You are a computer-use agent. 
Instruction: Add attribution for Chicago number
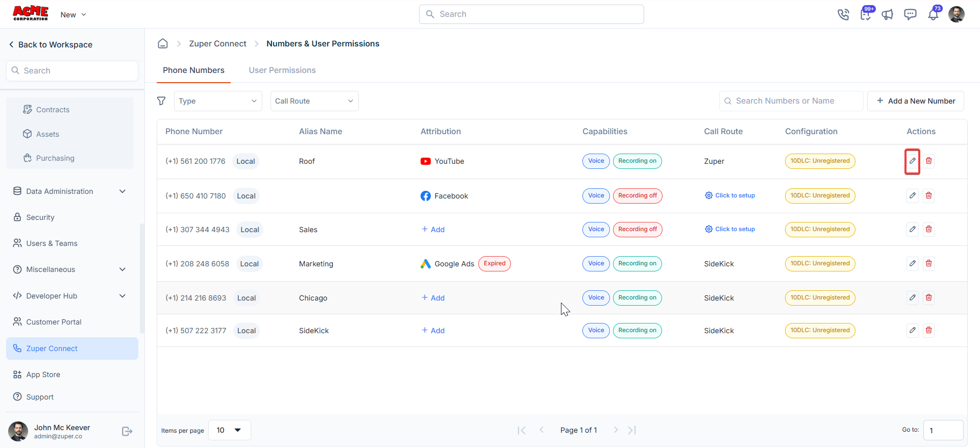[x=433, y=298]
